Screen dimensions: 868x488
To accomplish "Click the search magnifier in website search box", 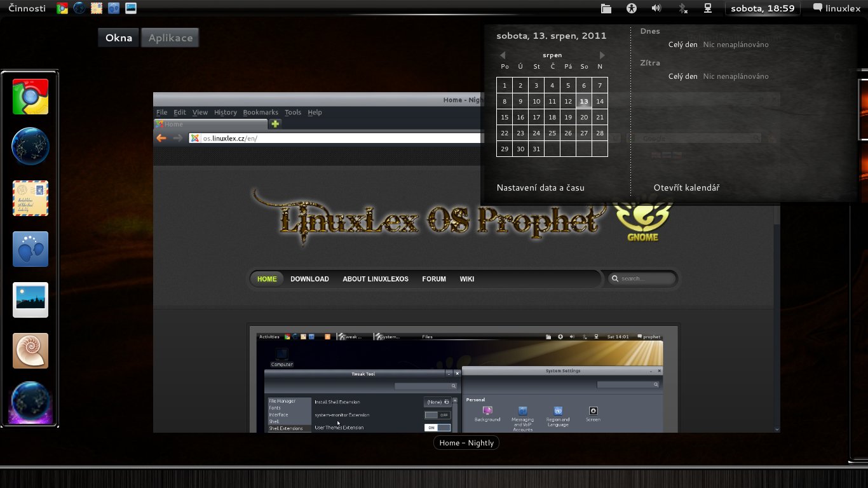I will 615,278.
